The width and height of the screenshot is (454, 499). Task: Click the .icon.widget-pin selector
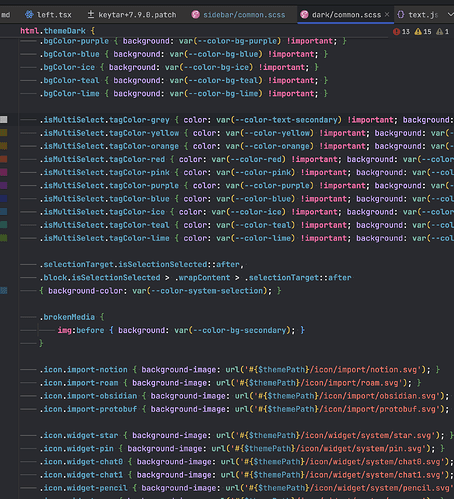point(76,449)
